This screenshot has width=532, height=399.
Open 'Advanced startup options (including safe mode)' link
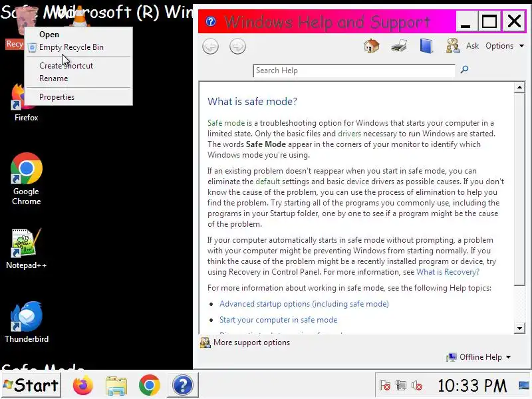click(304, 304)
